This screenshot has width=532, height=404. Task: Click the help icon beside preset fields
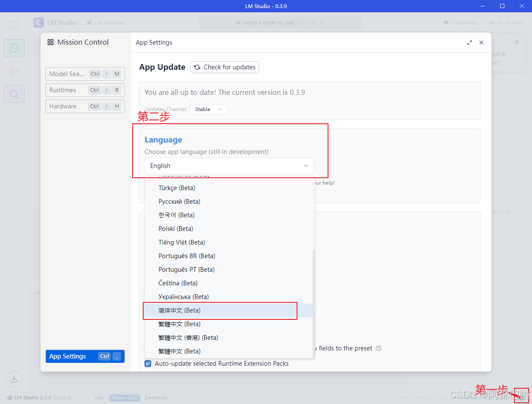click(379, 348)
